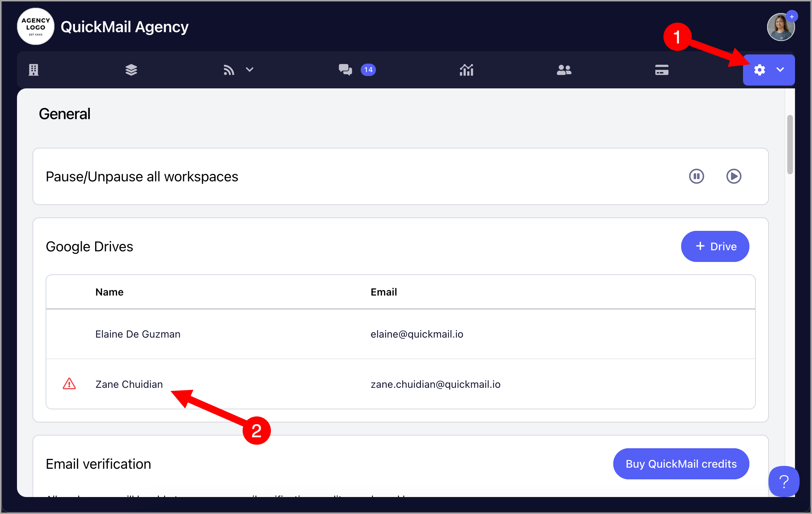Expand the settings dropdown chevron
The width and height of the screenshot is (812, 514).
pos(780,70)
